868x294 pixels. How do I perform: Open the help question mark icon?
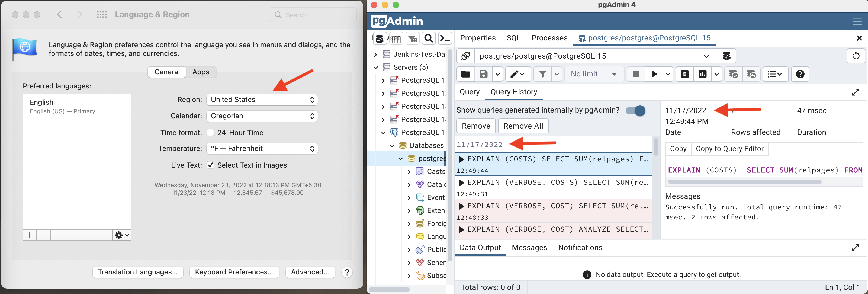[x=801, y=74]
